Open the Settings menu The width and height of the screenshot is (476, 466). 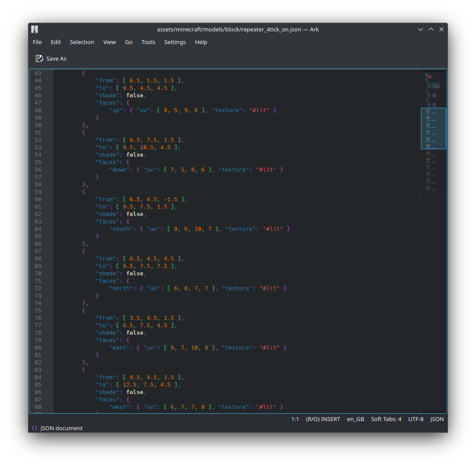(x=175, y=42)
